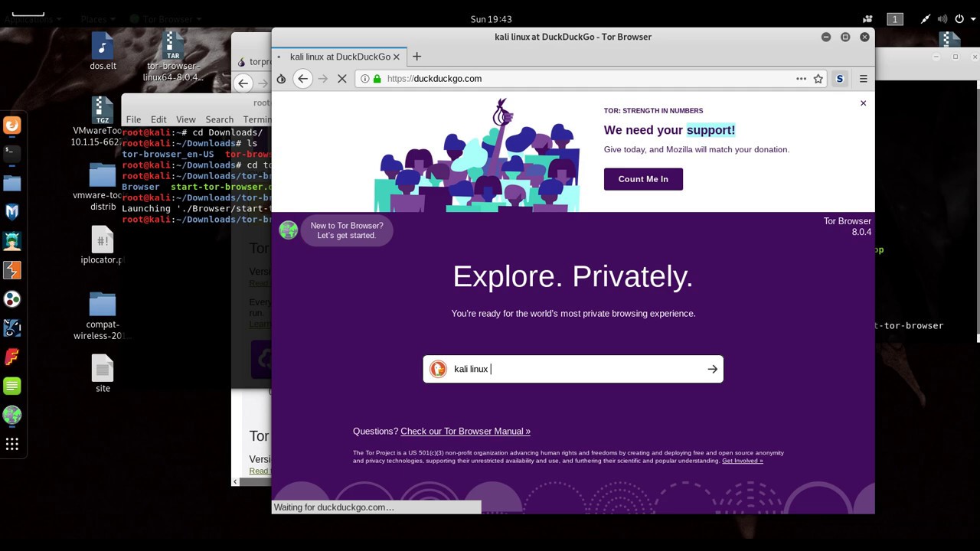Expand the system menu arrow in top bar
Image resolution: width=980 pixels, height=551 pixels.
pyautogui.click(x=972, y=19)
